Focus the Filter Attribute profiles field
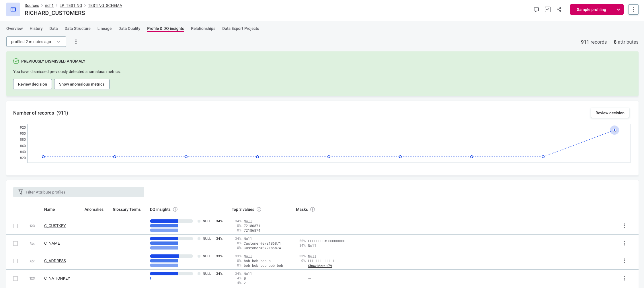Screen dimensions: 644x288 79,192
